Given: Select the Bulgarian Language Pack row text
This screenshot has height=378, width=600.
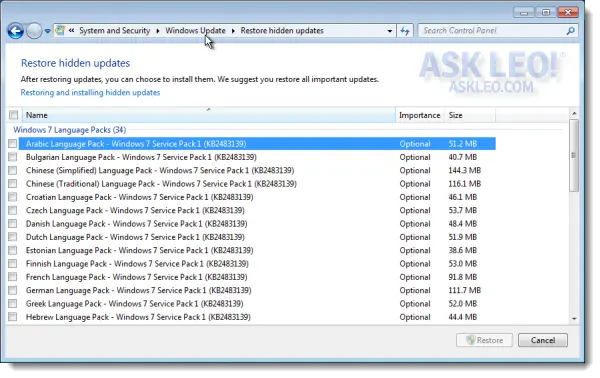Looking at the screenshot, I should (x=141, y=157).
